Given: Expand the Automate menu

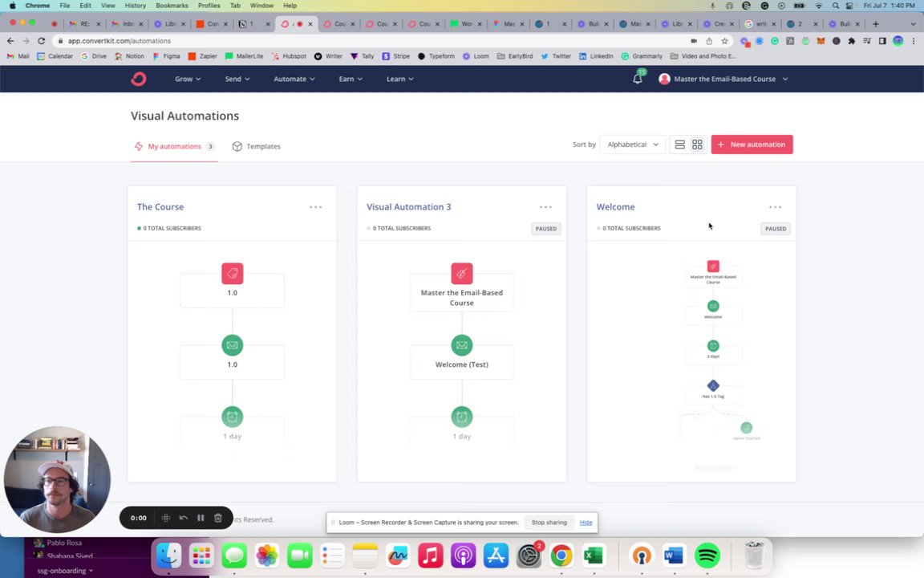Looking at the screenshot, I should (x=294, y=79).
